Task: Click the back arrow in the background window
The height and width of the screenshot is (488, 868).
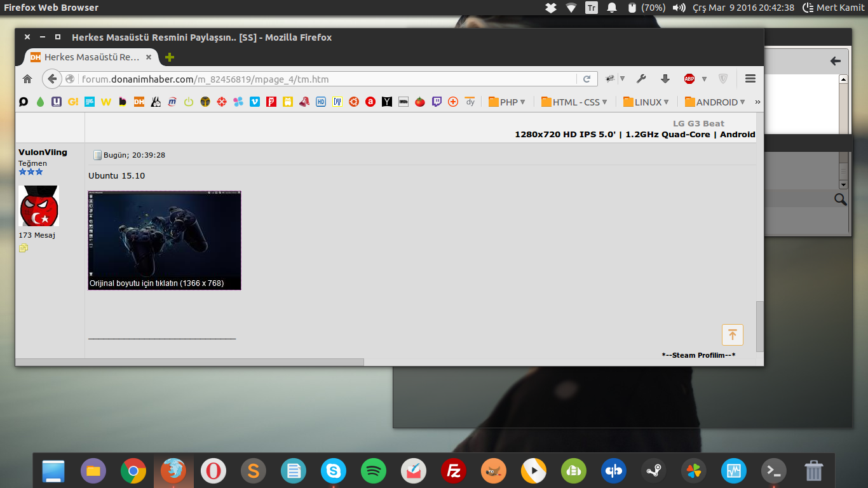Action: tap(835, 61)
